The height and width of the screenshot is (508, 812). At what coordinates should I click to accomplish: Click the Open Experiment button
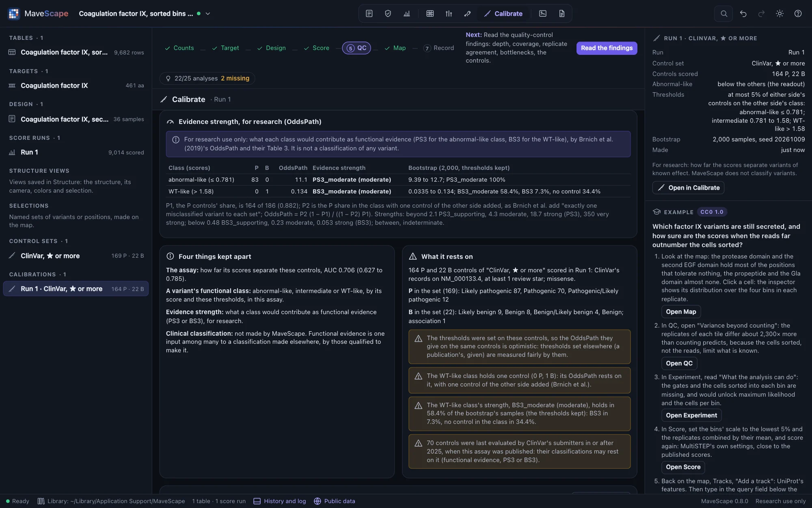coord(691,415)
